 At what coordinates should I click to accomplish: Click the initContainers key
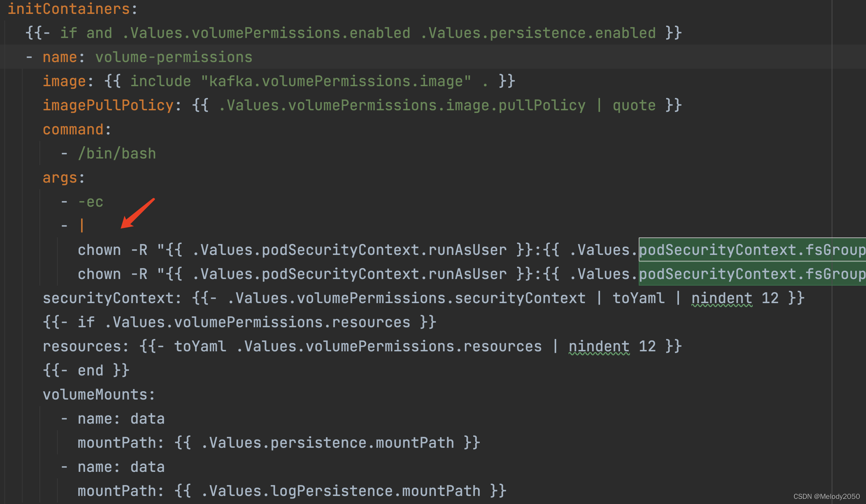coord(69,9)
